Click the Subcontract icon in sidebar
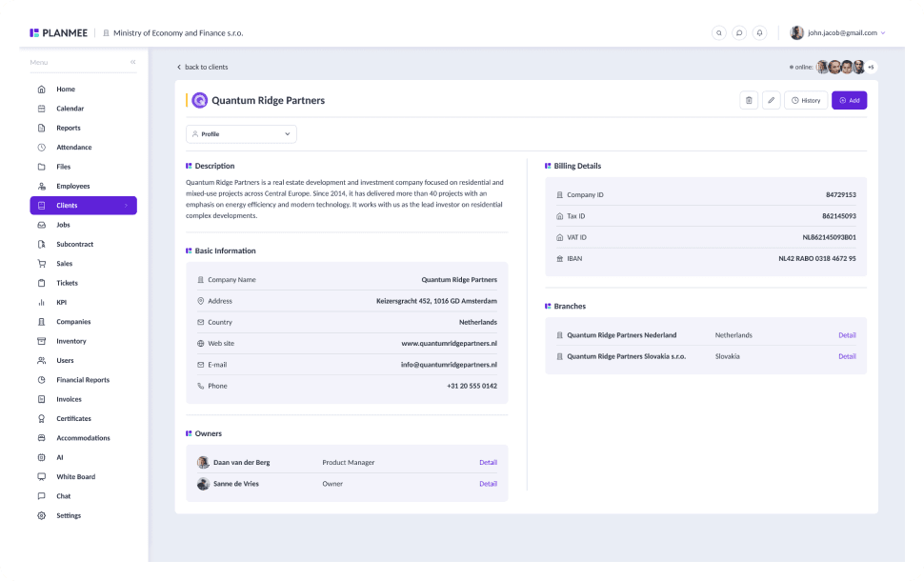The image size is (924, 581). tap(41, 245)
